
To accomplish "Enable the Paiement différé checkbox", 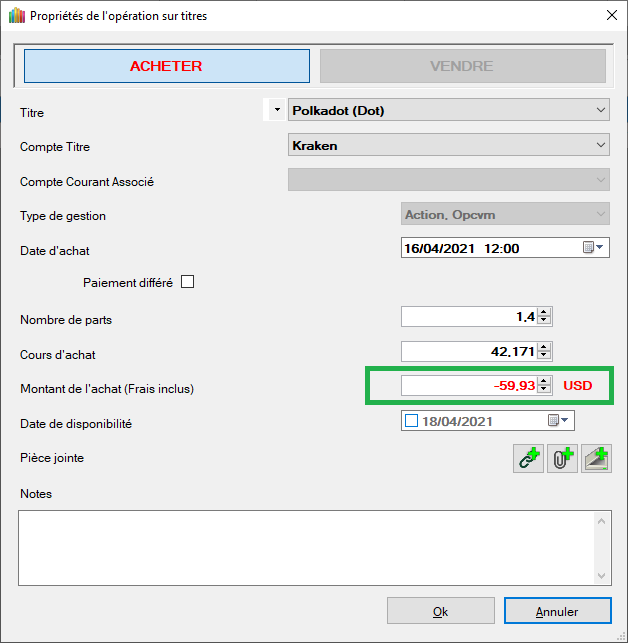I will [x=187, y=282].
